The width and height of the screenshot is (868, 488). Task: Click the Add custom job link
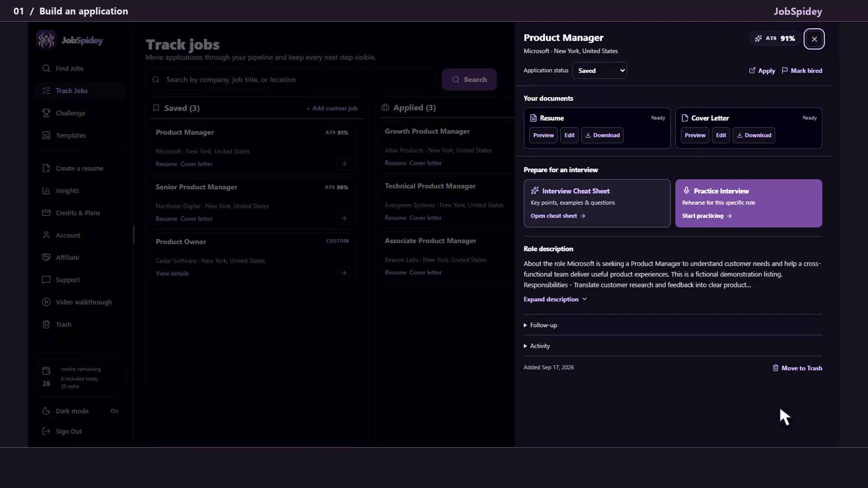332,108
